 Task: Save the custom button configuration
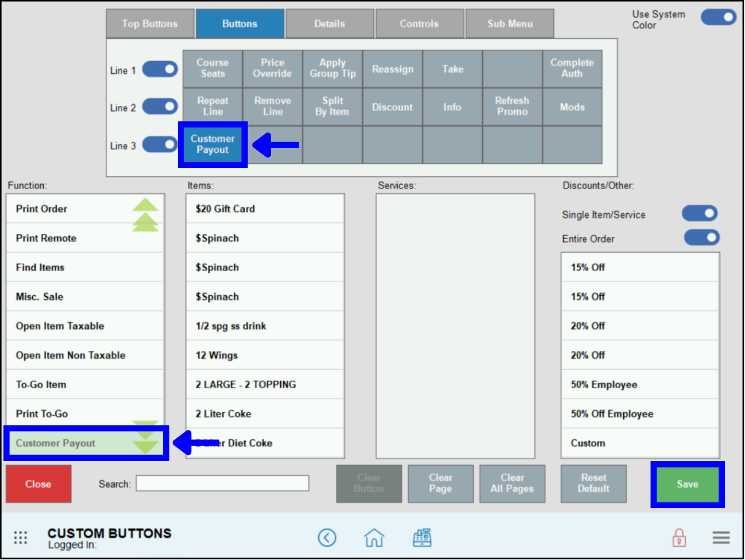point(687,484)
